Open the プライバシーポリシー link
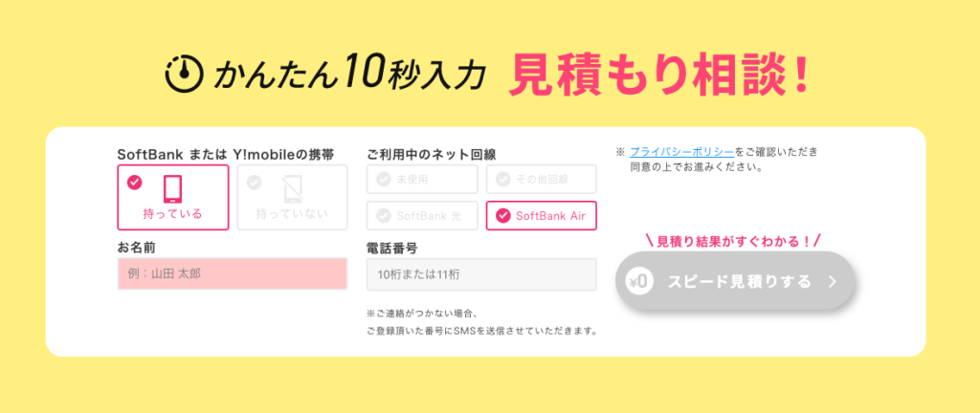 tap(681, 152)
